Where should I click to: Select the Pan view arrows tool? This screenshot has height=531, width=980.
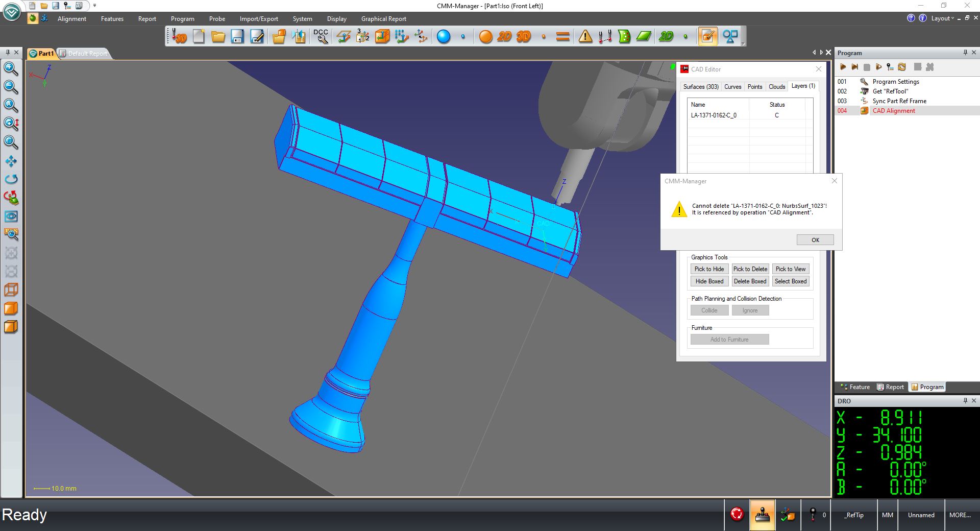click(11, 161)
